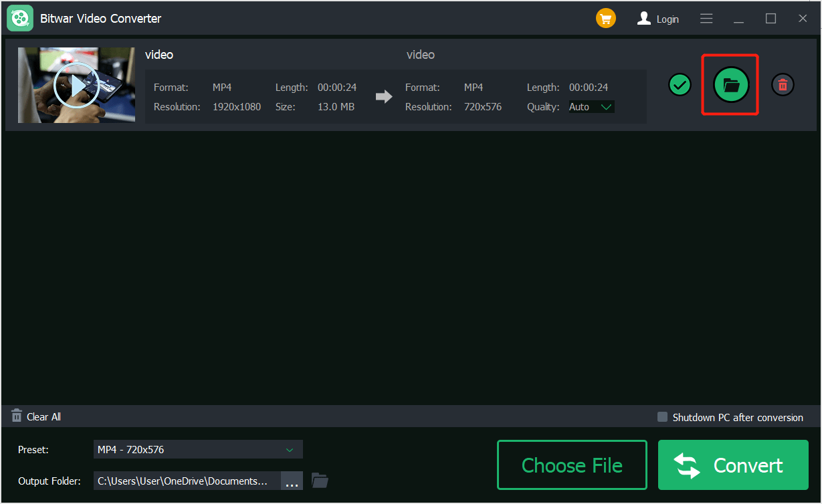Delete the video entry with trash icon

[783, 85]
